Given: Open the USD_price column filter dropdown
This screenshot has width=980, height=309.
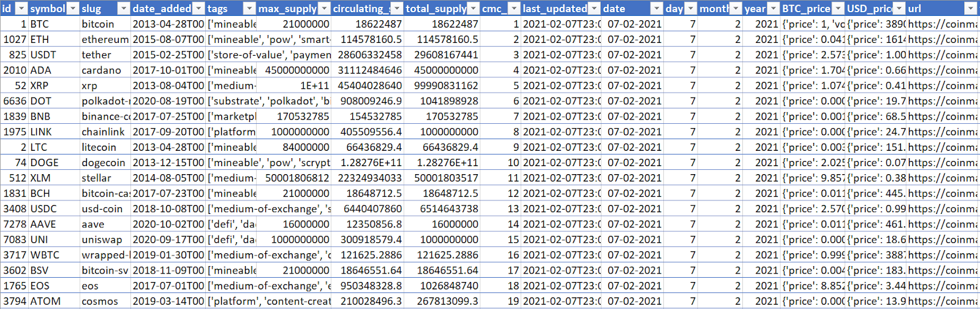Looking at the screenshot, I should pyautogui.click(x=899, y=9).
